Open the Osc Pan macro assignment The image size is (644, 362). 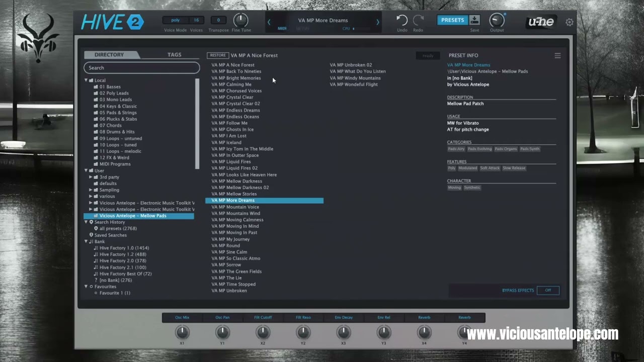pos(222,318)
